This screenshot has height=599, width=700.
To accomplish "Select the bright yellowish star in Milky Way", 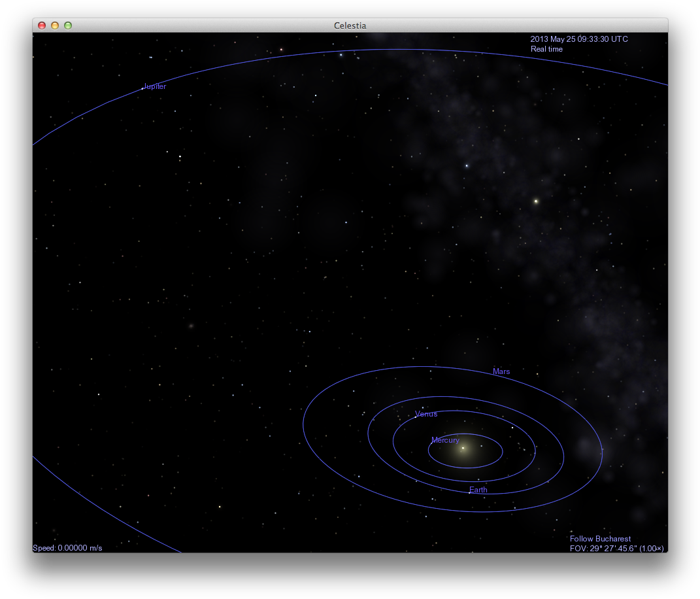I will [536, 201].
